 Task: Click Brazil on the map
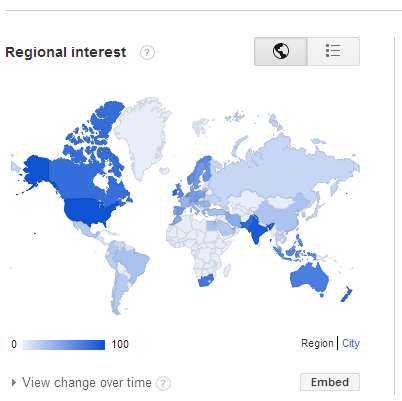tap(132, 262)
